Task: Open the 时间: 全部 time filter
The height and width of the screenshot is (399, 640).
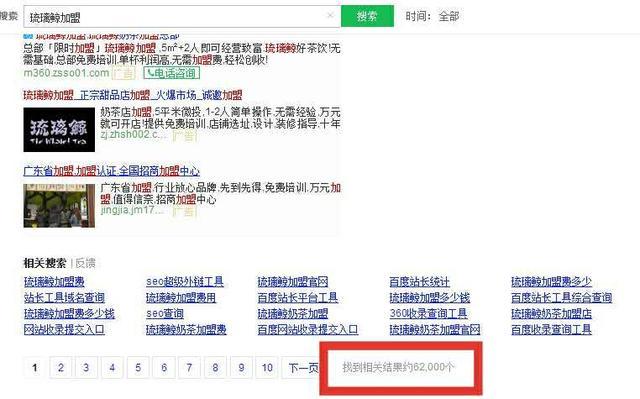Action: click(x=432, y=16)
